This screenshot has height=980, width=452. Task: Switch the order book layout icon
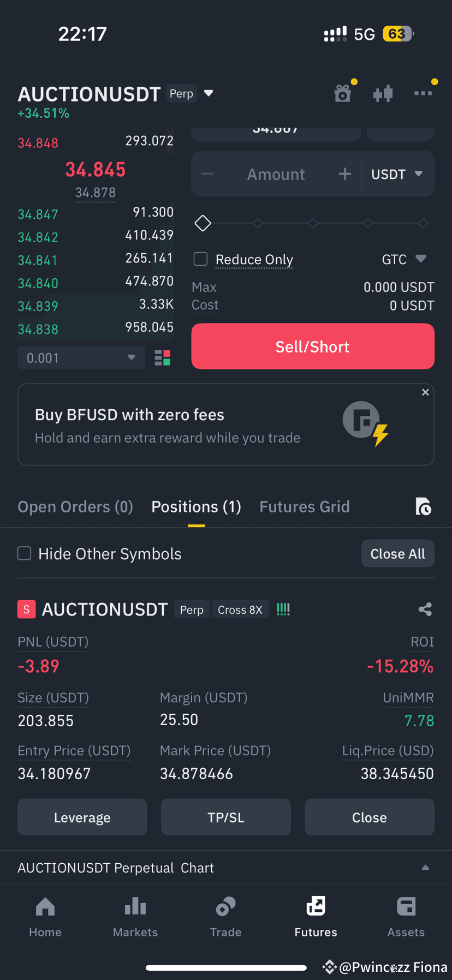click(163, 358)
